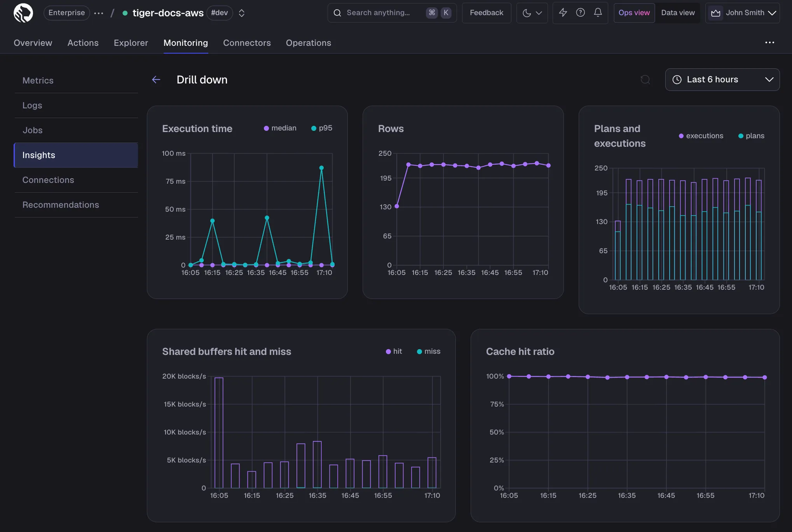The height and width of the screenshot is (532, 792).
Task: Select Connections in the sidebar
Action: (76, 180)
